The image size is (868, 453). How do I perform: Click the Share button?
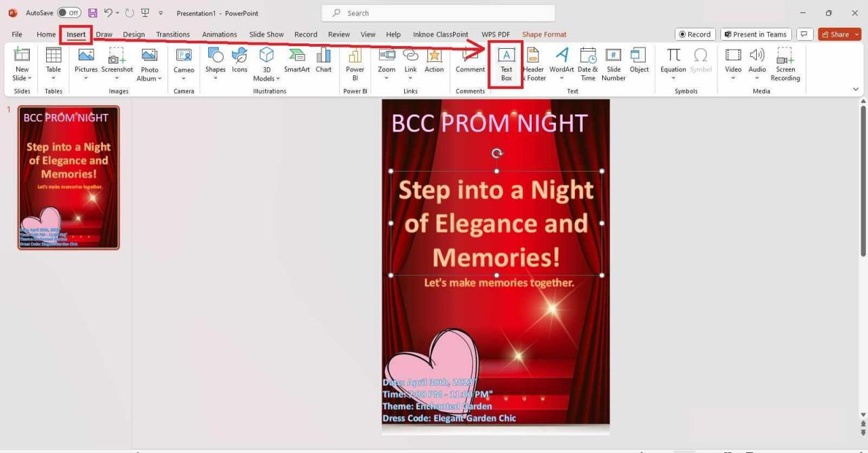839,33
